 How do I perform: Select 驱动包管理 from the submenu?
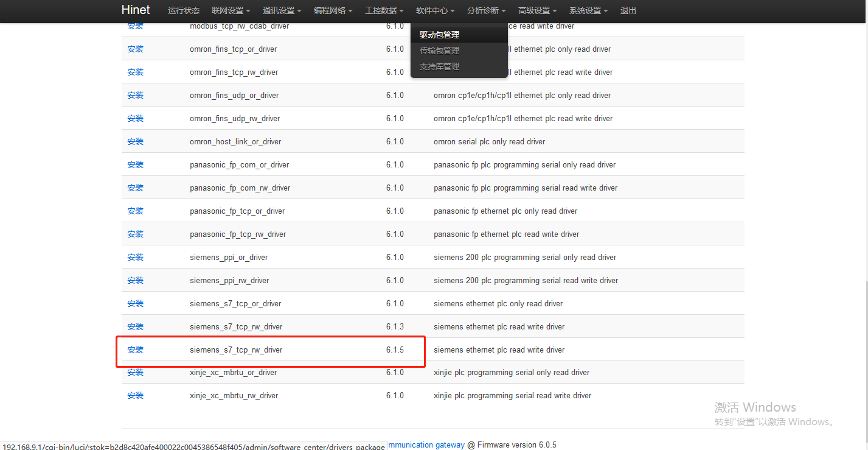point(439,35)
